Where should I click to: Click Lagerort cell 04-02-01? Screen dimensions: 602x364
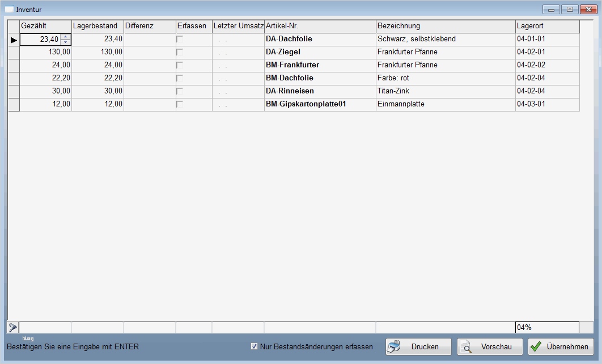(x=548, y=52)
